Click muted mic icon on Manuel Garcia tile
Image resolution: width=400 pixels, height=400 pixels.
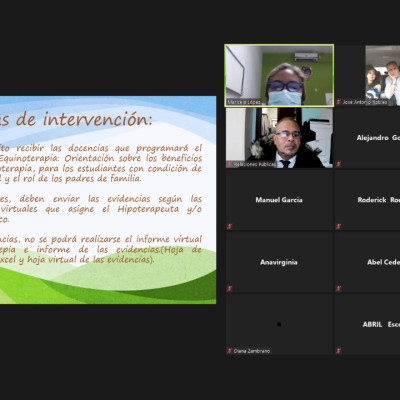(x=230, y=226)
